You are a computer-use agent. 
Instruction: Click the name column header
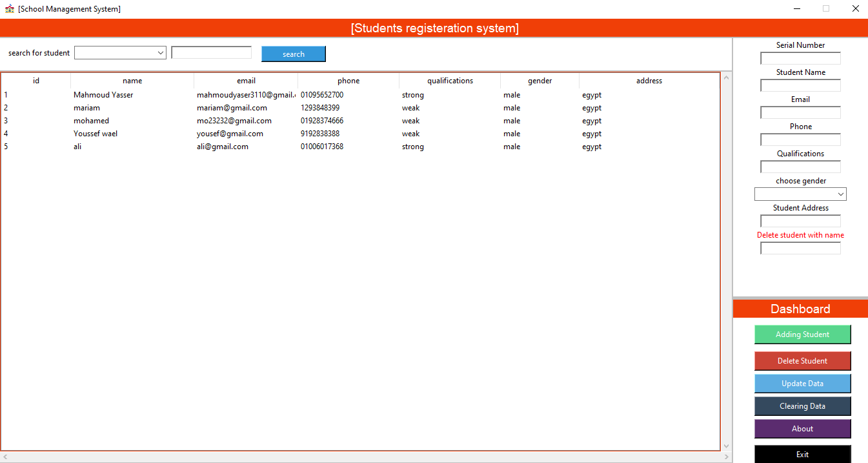click(x=132, y=80)
